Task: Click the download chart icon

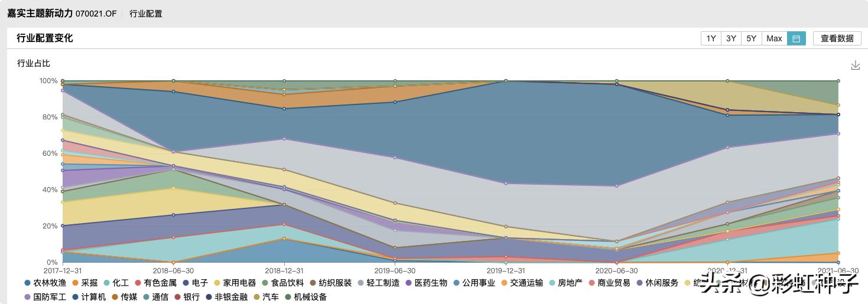Action: coord(855,65)
